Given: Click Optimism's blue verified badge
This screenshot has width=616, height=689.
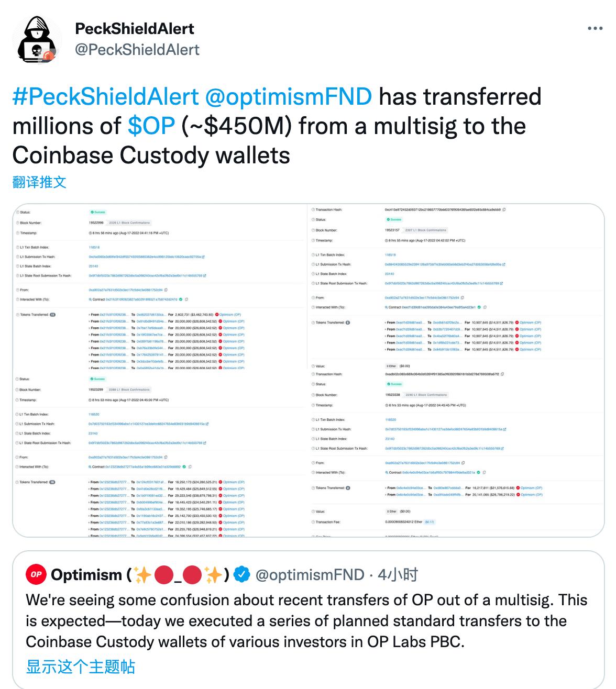Looking at the screenshot, I should click(x=241, y=574).
